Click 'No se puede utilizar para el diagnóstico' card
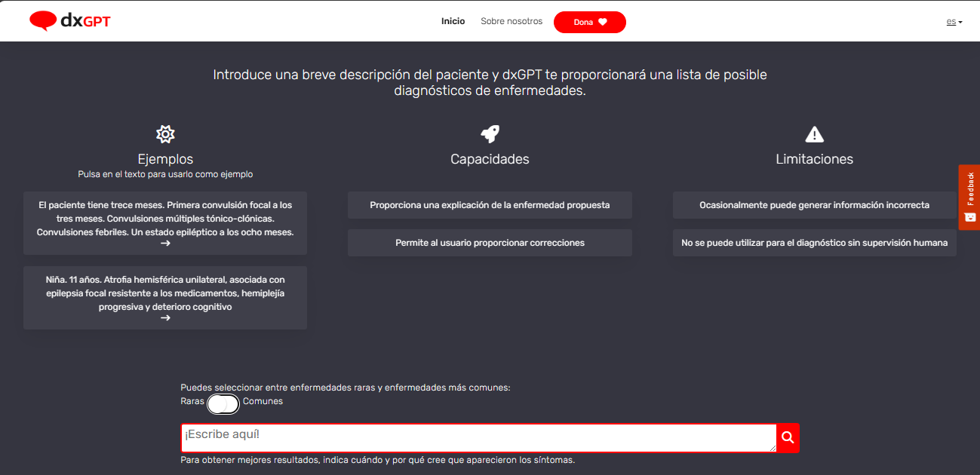 (814, 243)
